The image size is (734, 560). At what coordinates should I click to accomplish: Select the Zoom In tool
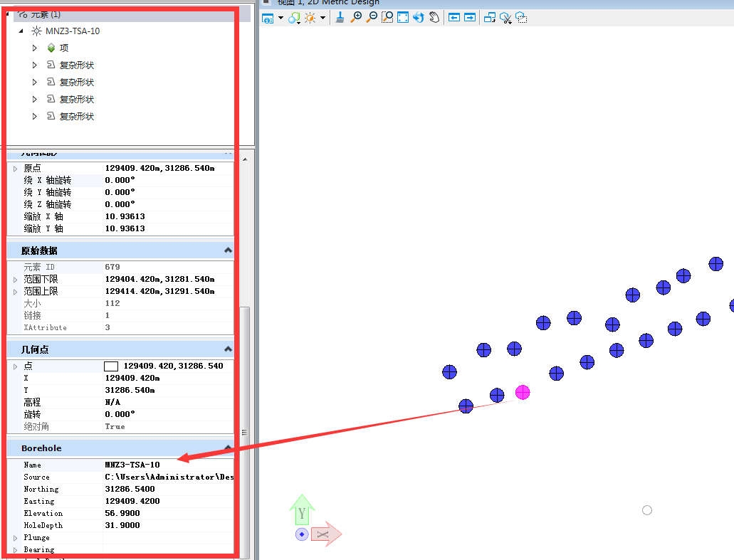point(356,18)
